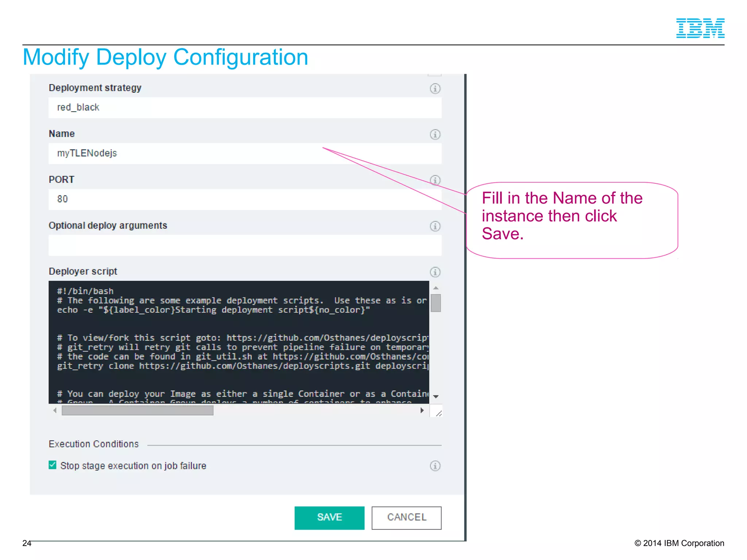Click the 'Execution Conditions' section heading
This screenshot has height=560, width=747.
point(94,444)
